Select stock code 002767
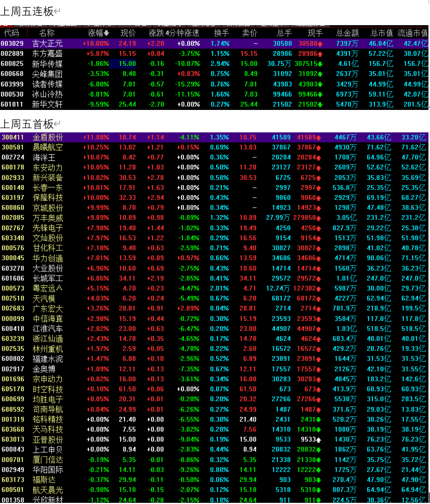Image resolution: width=430 pixels, height=504 pixels. pyautogui.click(x=13, y=228)
